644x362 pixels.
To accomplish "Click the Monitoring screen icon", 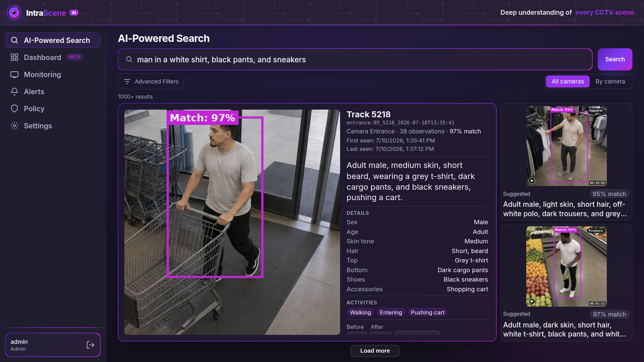I will [14, 74].
